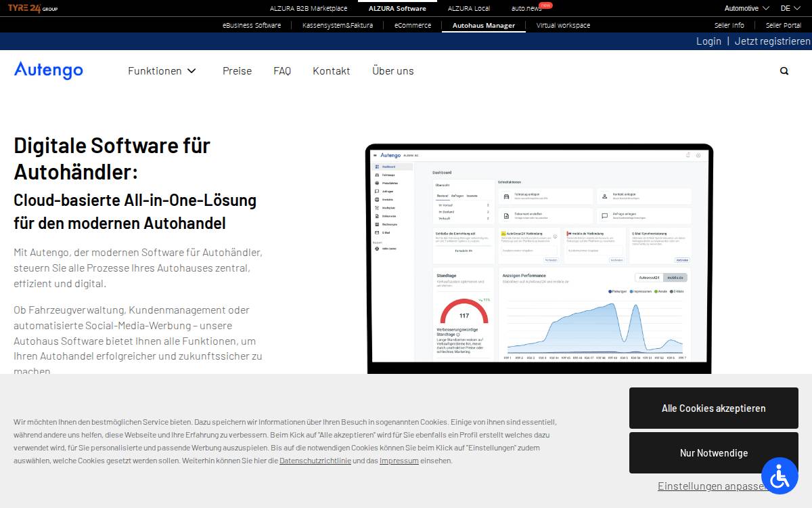The width and height of the screenshot is (812, 508).
Task: Open Kassensystem&Faktura section
Action: pyautogui.click(x=338, y=25)
